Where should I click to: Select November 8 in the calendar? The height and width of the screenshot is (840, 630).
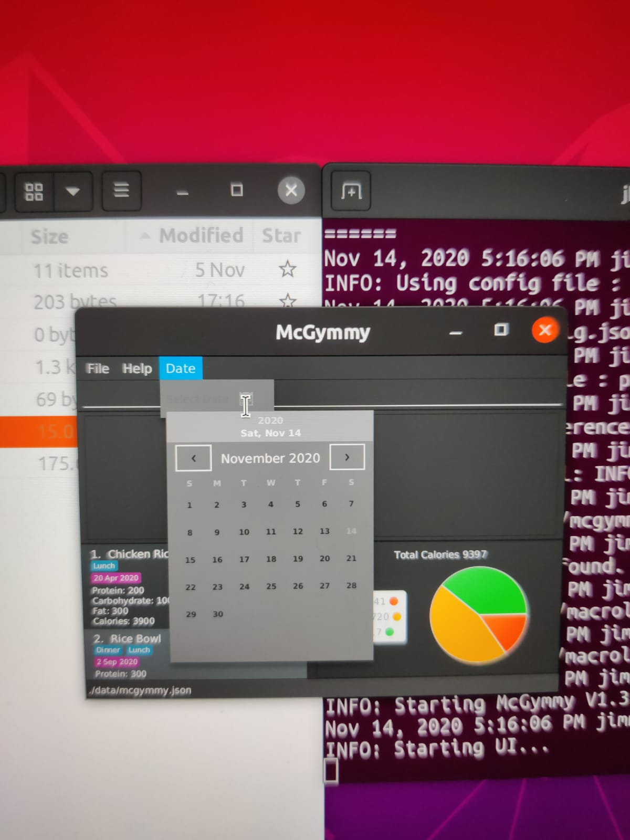pyautogui.click(x=190, y=532)
